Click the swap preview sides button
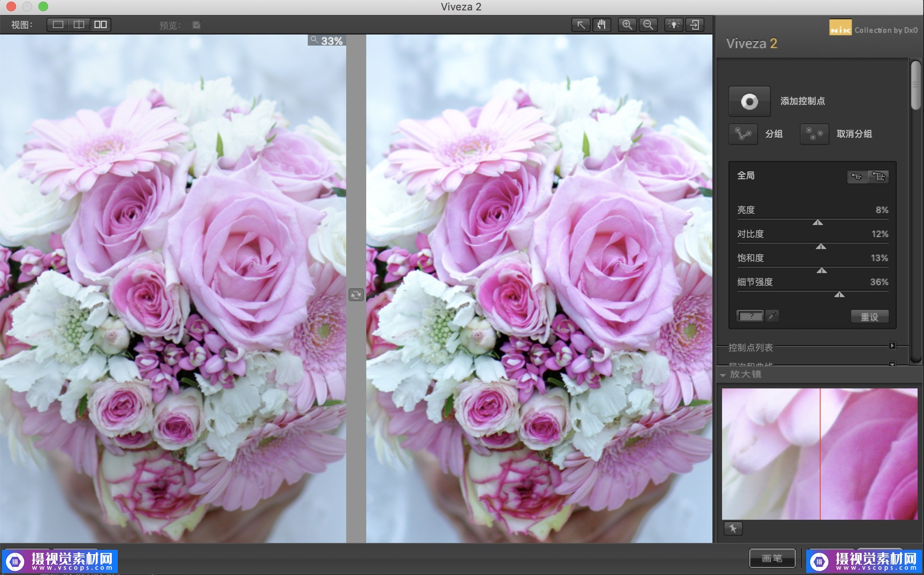924x575 pixels. coord(356,295)
